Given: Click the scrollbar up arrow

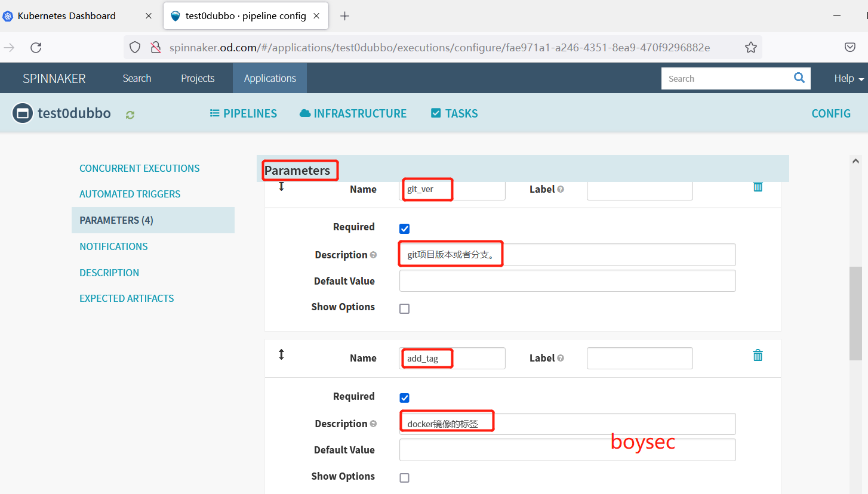Looking at the screenshot, I should (x=855, y=161).
